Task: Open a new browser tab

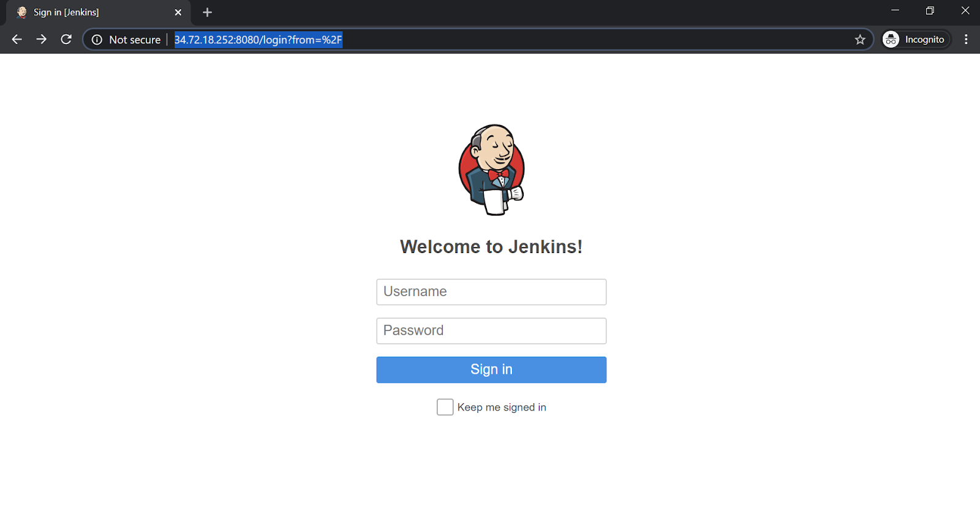Action: pyautogui.click(x=207, y=12)
